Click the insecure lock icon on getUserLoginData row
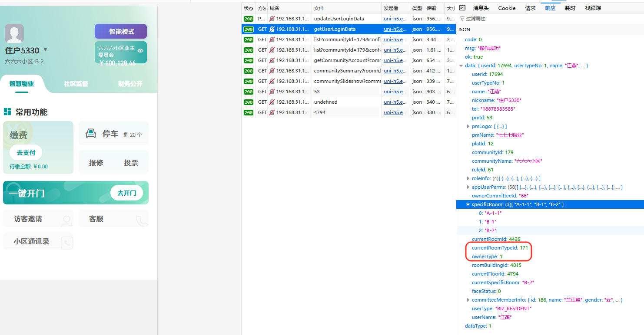The width and height of the screenshot is (644, 335). (272, 29)
